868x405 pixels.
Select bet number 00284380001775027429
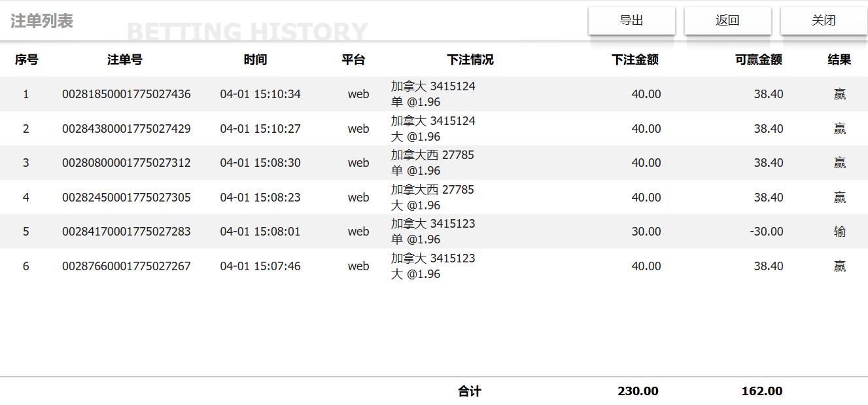[126, 129]
